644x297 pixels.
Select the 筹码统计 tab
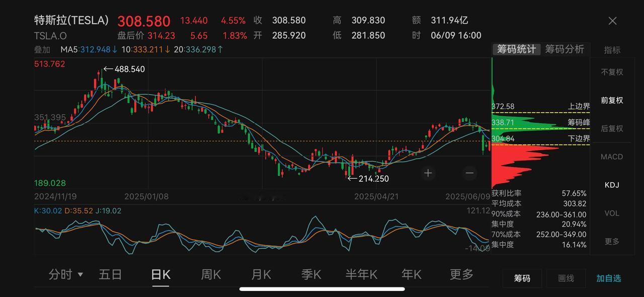click(517, 49)
